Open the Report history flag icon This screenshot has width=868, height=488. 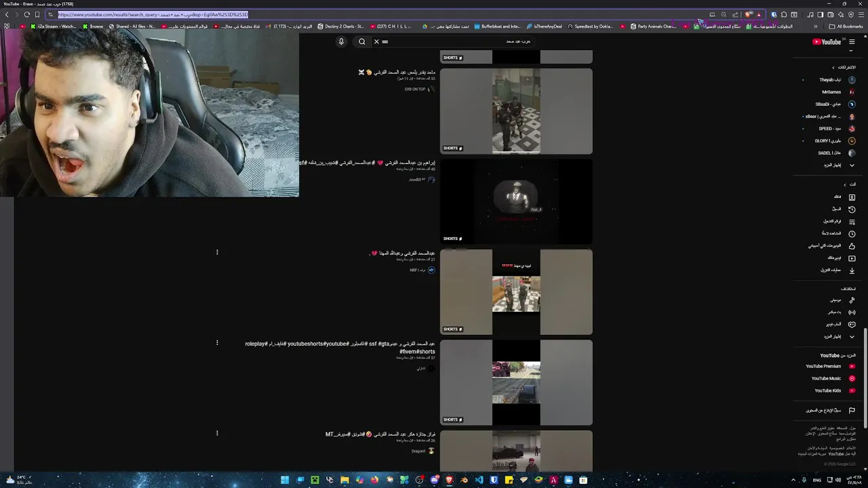click(852, 411)
